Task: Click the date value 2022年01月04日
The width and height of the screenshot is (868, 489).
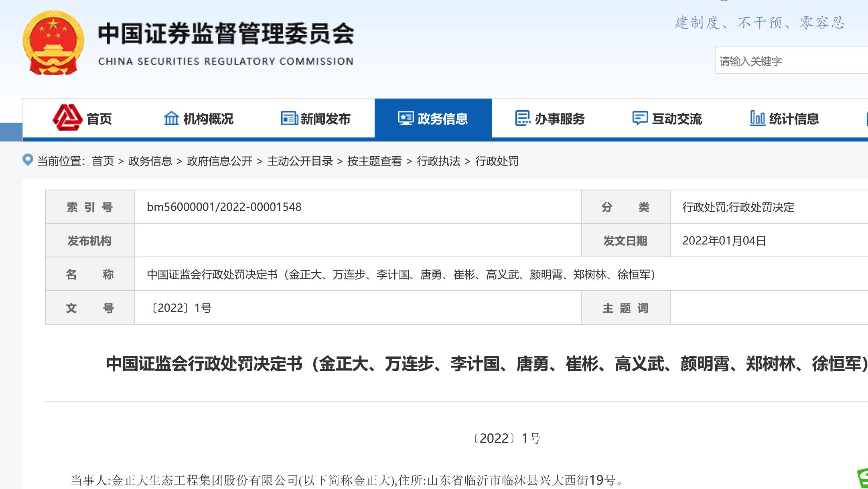Action: tap(724, 240)
